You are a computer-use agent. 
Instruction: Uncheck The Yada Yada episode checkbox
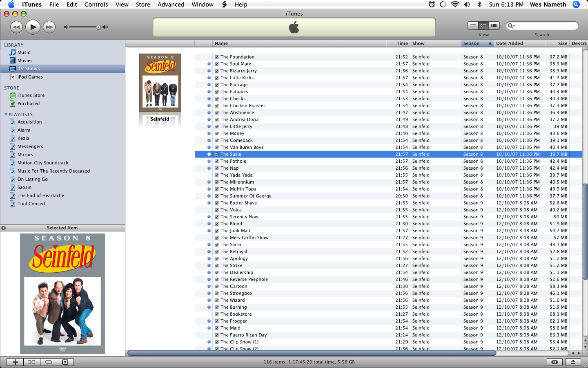coord(216,175)
